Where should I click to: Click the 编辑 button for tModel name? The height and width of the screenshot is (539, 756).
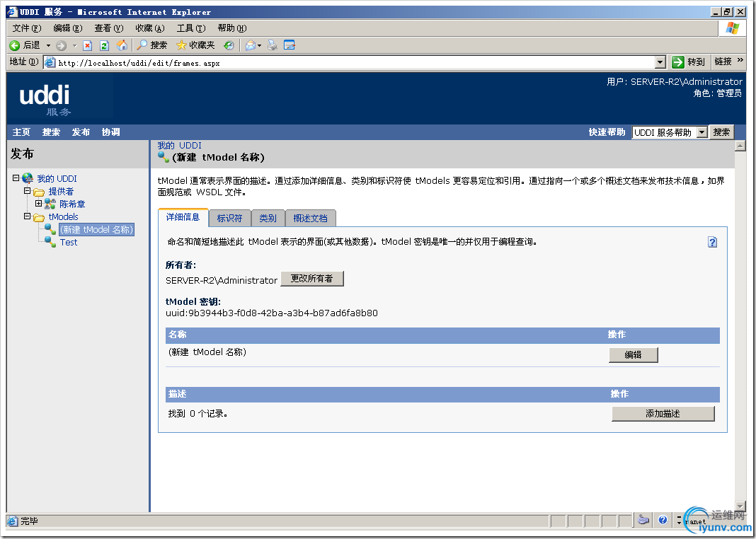(x=633, y=354)
